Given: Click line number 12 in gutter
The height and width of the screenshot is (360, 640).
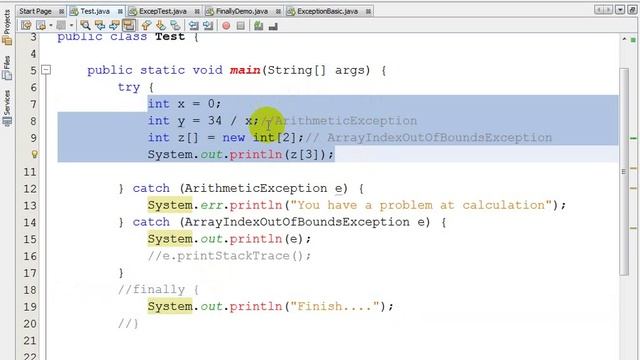Looking at the screenshot, I should (30, 189).
